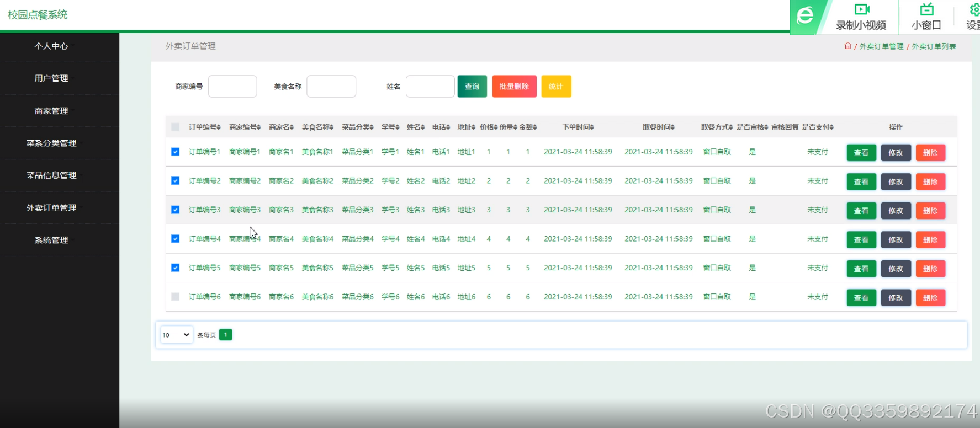
Task: Uncheck the row 订单编号5 checkbox
Action: [x=175, y=268]
